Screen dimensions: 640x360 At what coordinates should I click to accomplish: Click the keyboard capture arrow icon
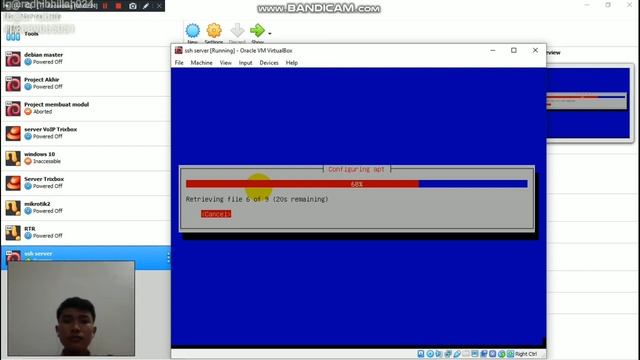coord(510,354)
